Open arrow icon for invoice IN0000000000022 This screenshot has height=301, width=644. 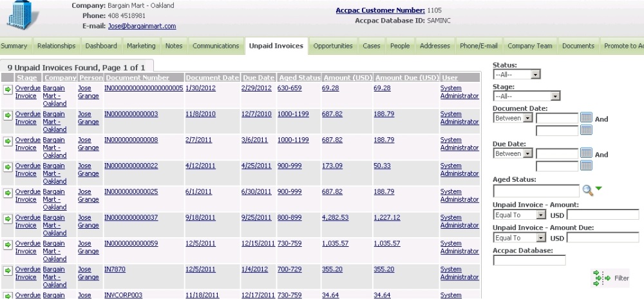pos(7,168)
